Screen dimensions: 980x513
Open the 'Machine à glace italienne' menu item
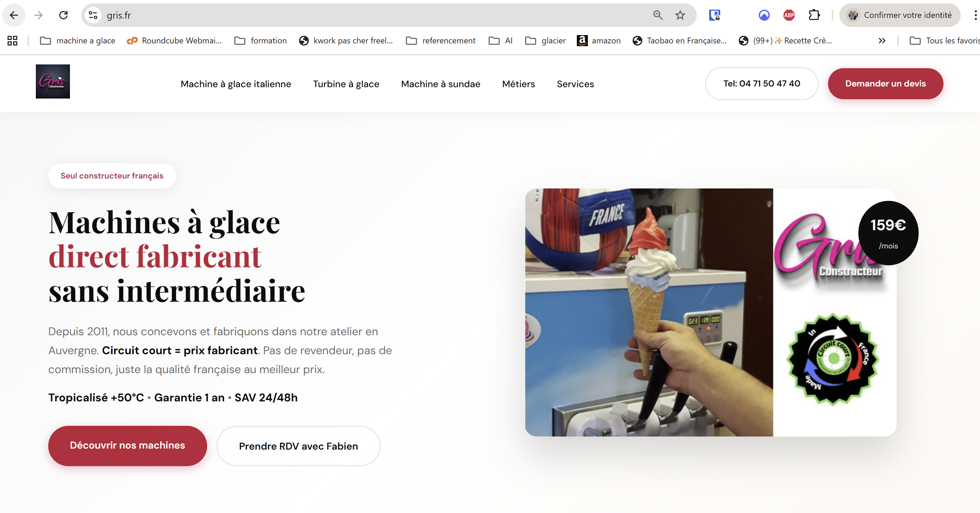point(236,84)
